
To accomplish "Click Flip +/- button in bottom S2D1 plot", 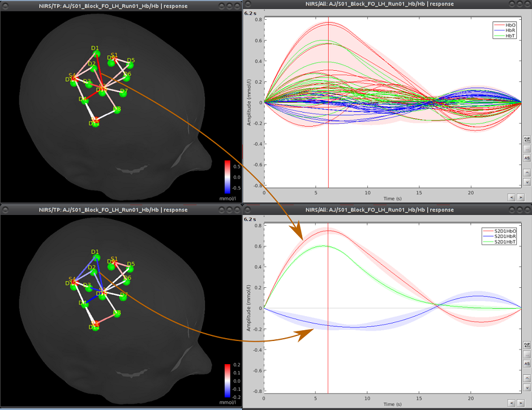I will 526,345.
